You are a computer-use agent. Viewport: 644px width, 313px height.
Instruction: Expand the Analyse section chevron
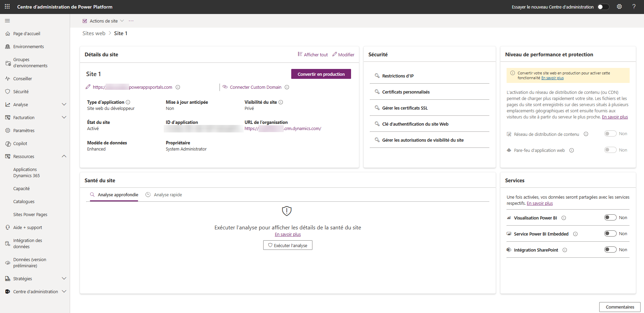coord(64,104)
